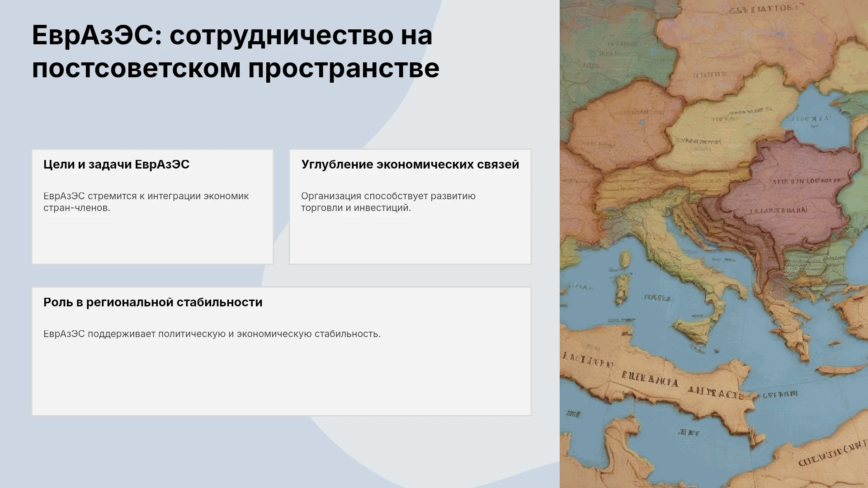Click the heading Цели и задачи ЕврАзЭС

pos(116,164)
